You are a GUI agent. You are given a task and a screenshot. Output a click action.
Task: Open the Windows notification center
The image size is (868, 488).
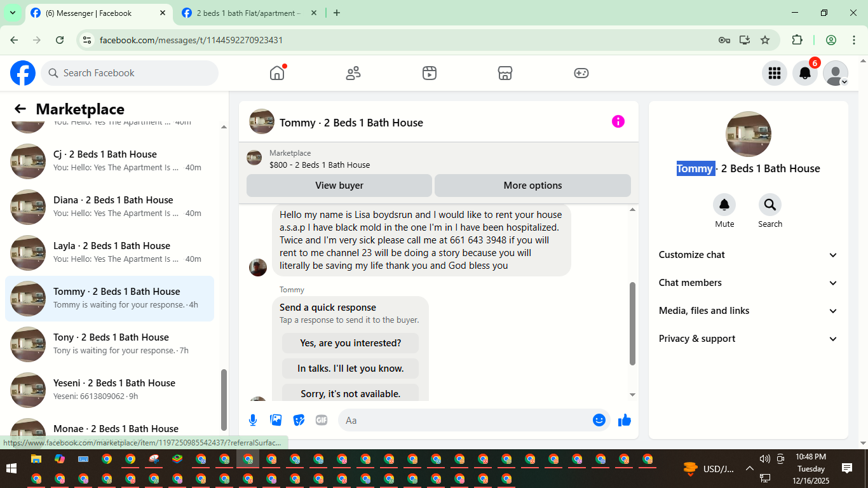847,468
